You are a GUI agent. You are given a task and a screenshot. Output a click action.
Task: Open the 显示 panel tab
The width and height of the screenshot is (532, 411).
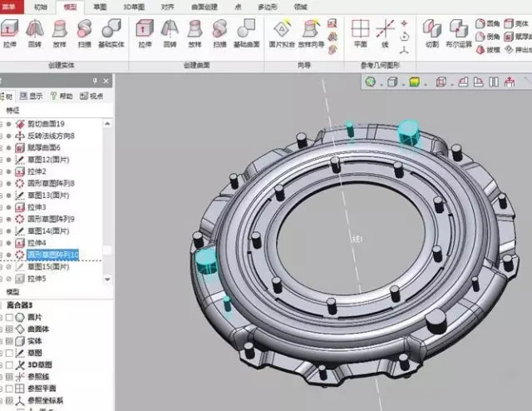point(32,96)
